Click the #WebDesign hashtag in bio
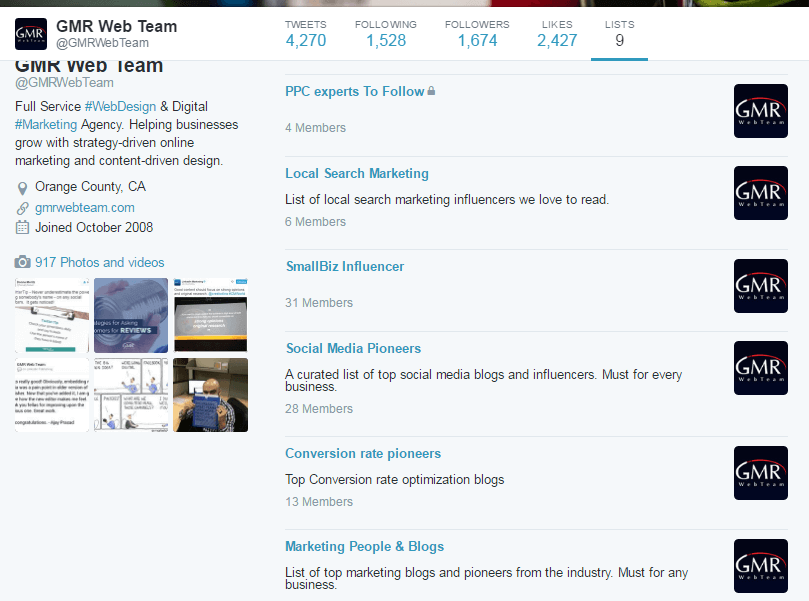The image size is (809, 601). 120,106
